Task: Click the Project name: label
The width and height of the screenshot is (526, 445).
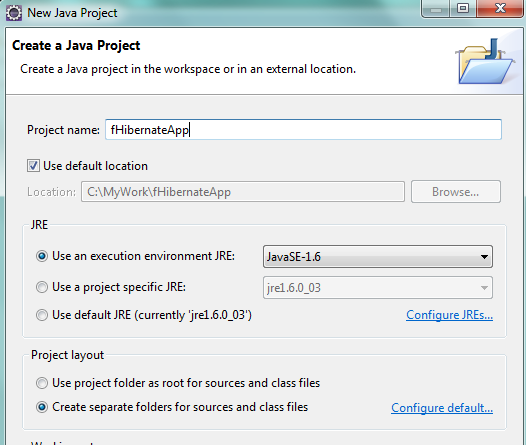Action: pos(63,130)
